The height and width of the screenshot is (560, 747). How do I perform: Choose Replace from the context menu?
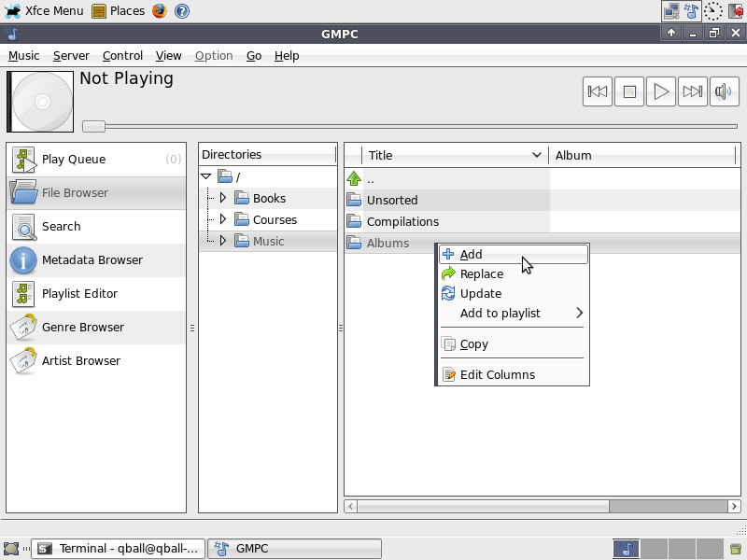coord(513,273)
